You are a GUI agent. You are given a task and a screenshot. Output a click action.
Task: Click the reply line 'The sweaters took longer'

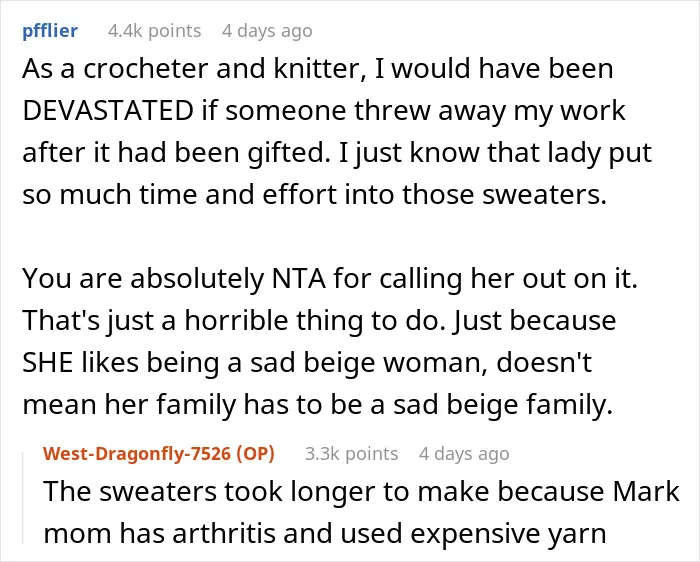(362, 491)
